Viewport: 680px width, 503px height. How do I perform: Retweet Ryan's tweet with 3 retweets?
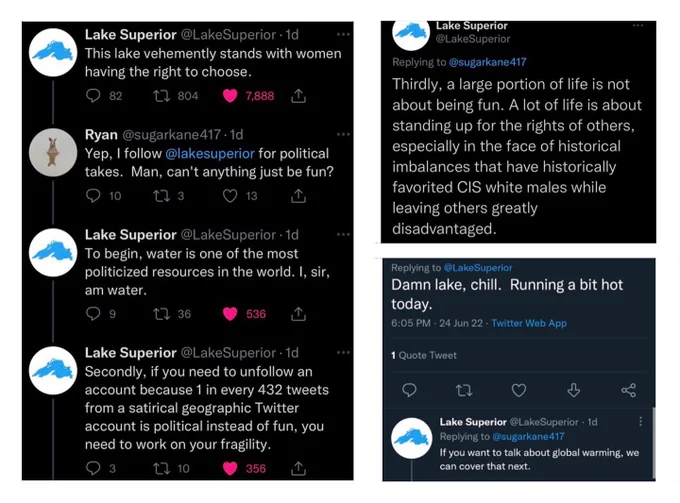pyautogui.click(x=161, y=196)
